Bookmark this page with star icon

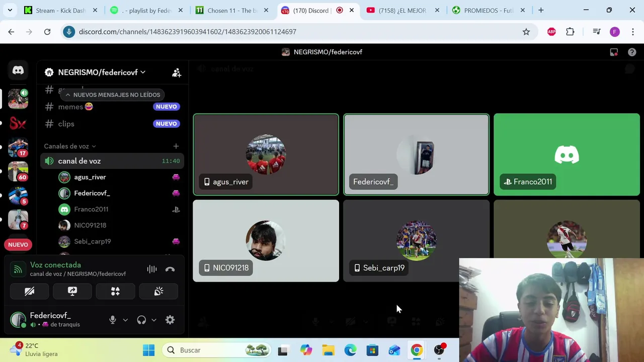click(x=526, y=32)
